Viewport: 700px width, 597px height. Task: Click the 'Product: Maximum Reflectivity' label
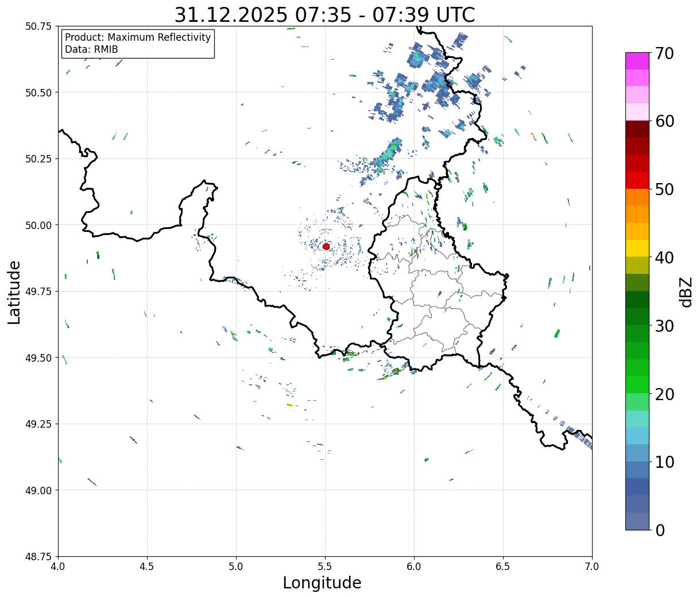tap(138, 37)
